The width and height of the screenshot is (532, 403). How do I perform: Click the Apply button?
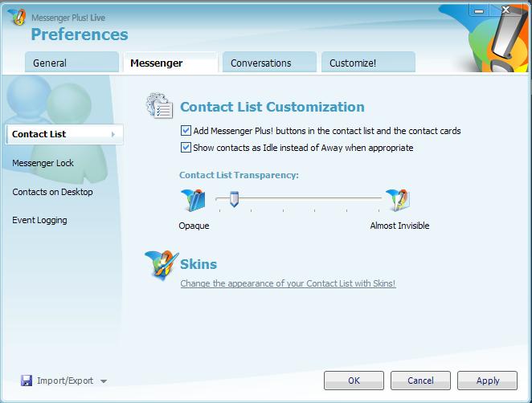tap(487, 381)
